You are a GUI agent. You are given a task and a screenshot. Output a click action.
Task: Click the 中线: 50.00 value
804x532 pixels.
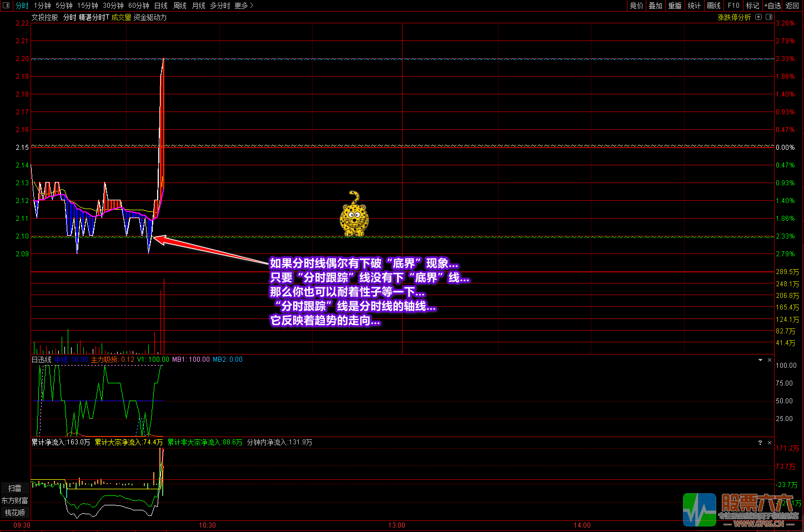coord(71,359)
